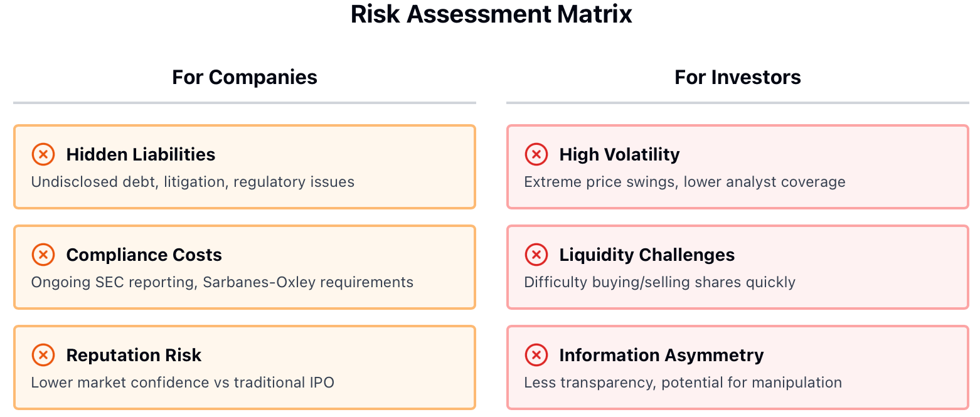Click the For Investors column heading
This screenshot has height=417, width=980.
coord(738,77)
